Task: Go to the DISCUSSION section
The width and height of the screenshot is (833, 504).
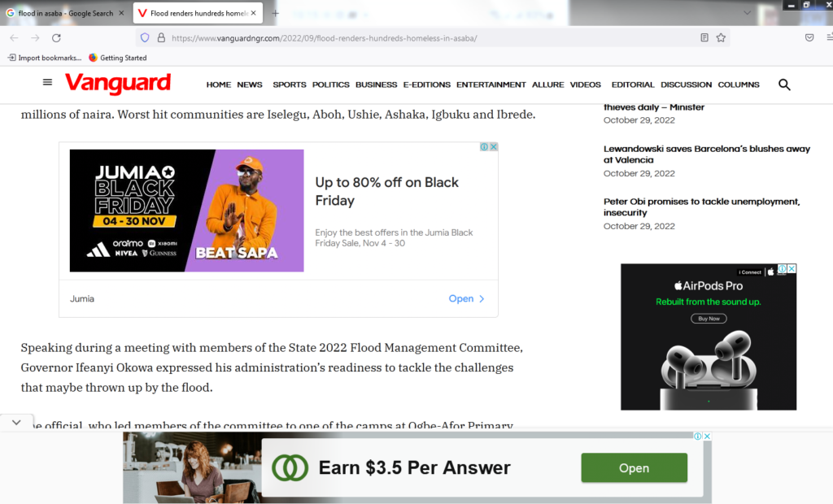Action: coord(686,85)
